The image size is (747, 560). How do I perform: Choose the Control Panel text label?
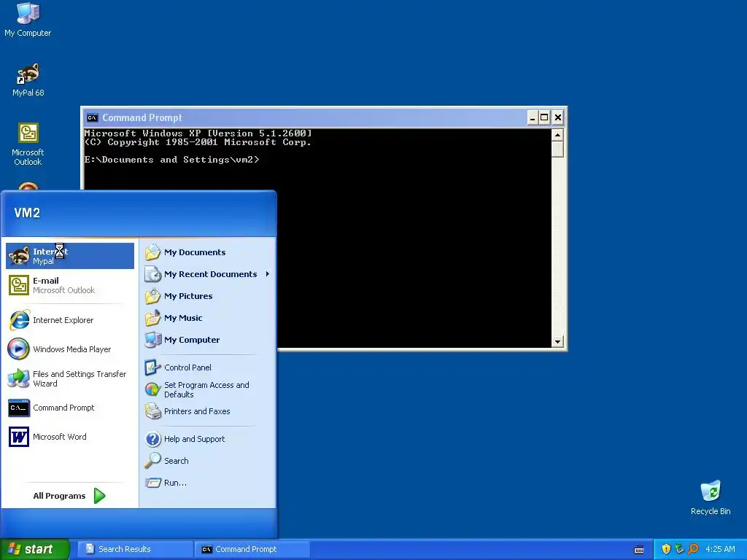(187, 367)
